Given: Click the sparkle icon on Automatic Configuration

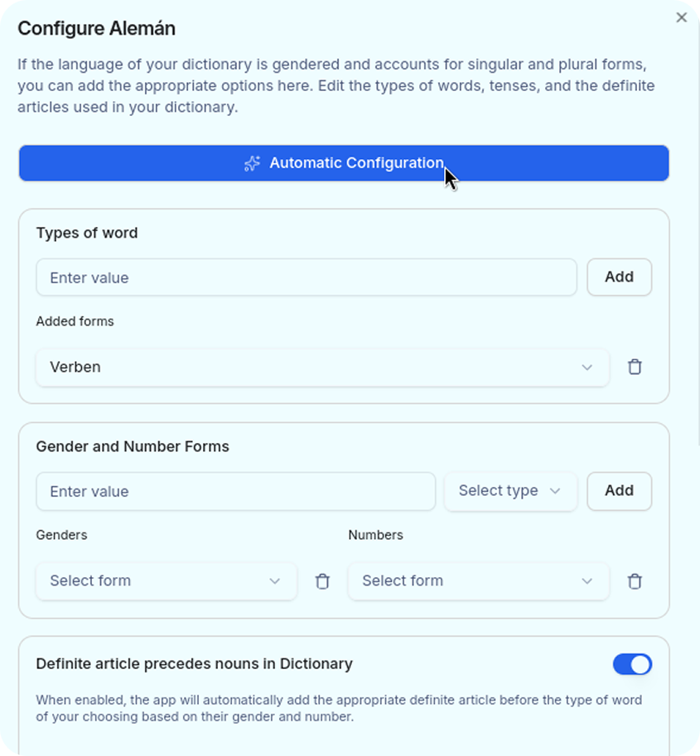Looking at the screenshot, I should (252, 164).
